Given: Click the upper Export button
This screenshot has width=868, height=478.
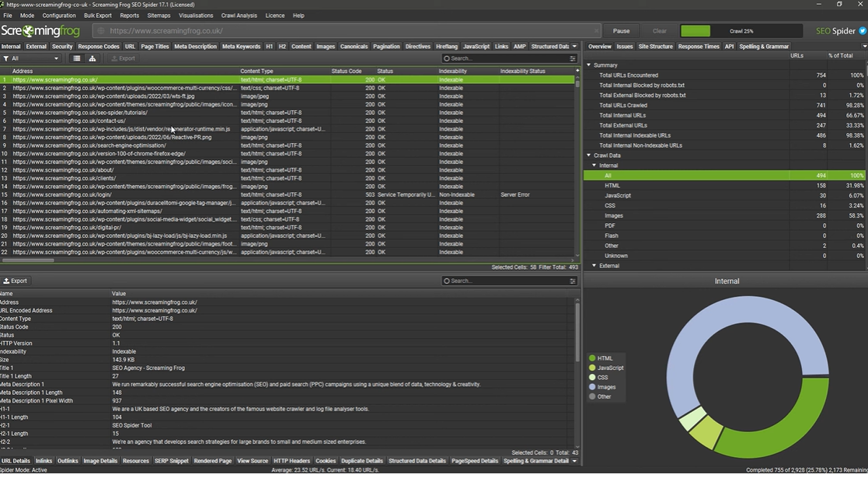Looking at the screenshot, I should coord(123,58).
